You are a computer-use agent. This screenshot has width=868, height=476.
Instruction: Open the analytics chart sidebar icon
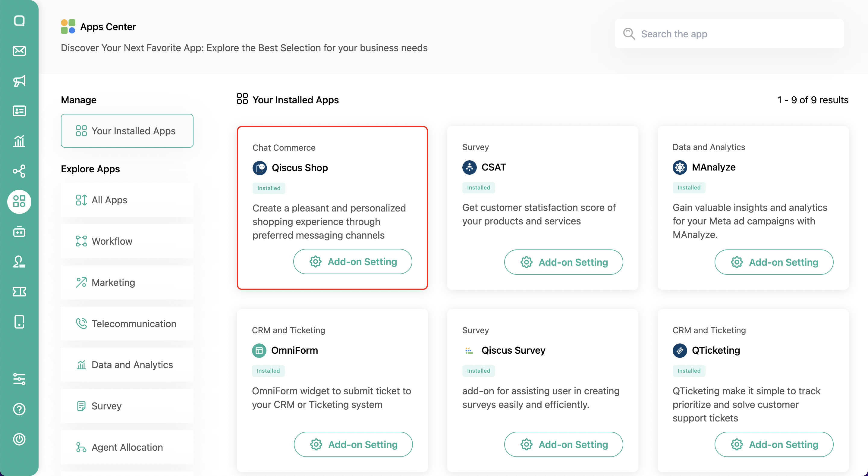(19, 141)
